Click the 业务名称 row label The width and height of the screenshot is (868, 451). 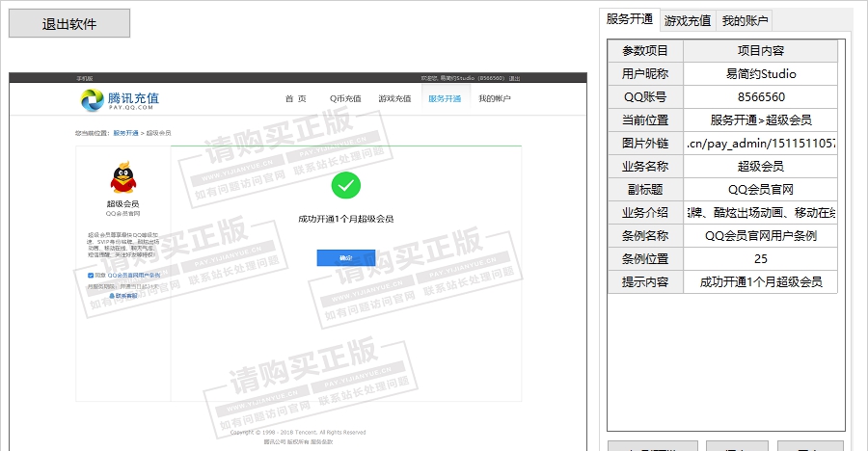coord(645,166)
